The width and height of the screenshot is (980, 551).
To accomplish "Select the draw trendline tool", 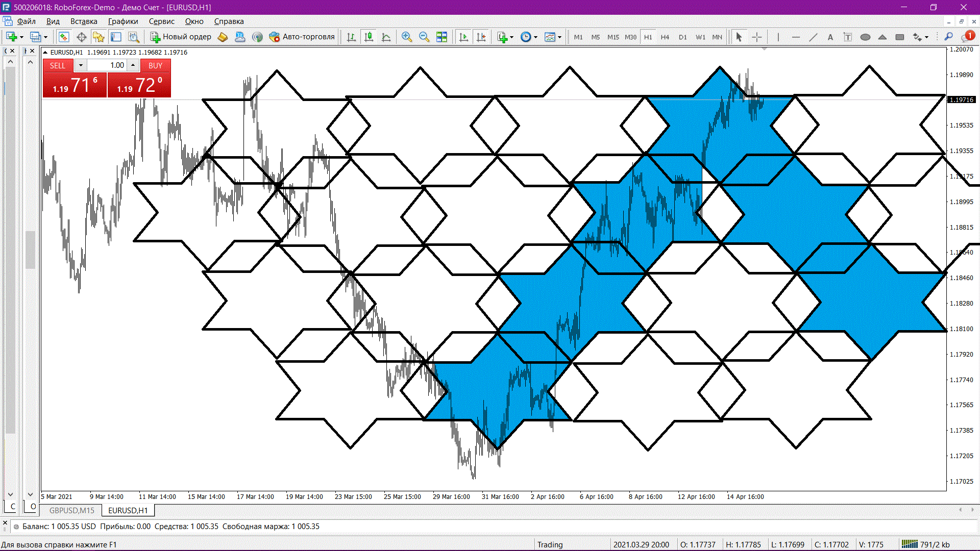I will pos(813,37).
